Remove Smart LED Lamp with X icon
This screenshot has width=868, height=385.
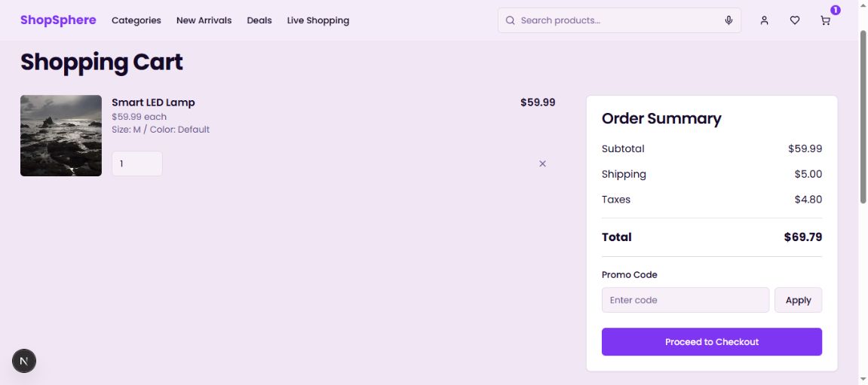click(542, 163)
